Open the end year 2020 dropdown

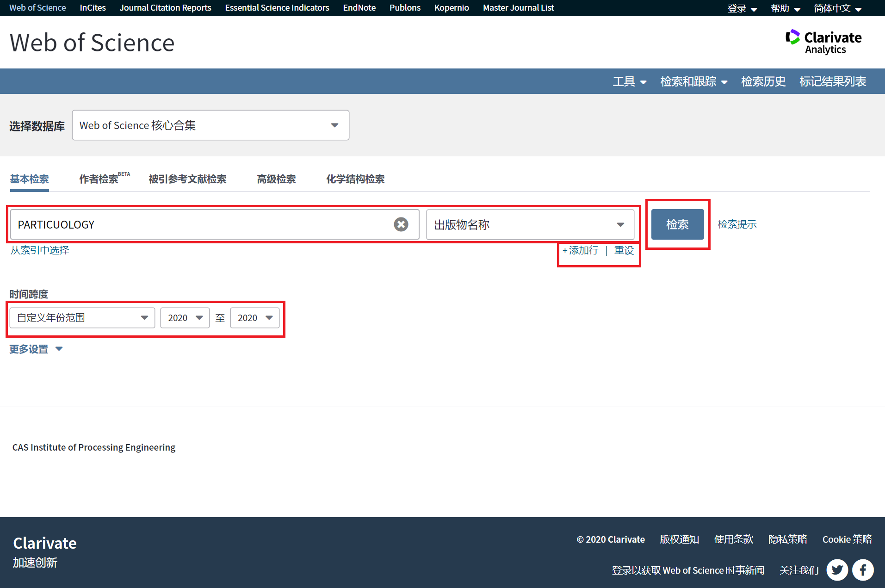click(255, 318)
